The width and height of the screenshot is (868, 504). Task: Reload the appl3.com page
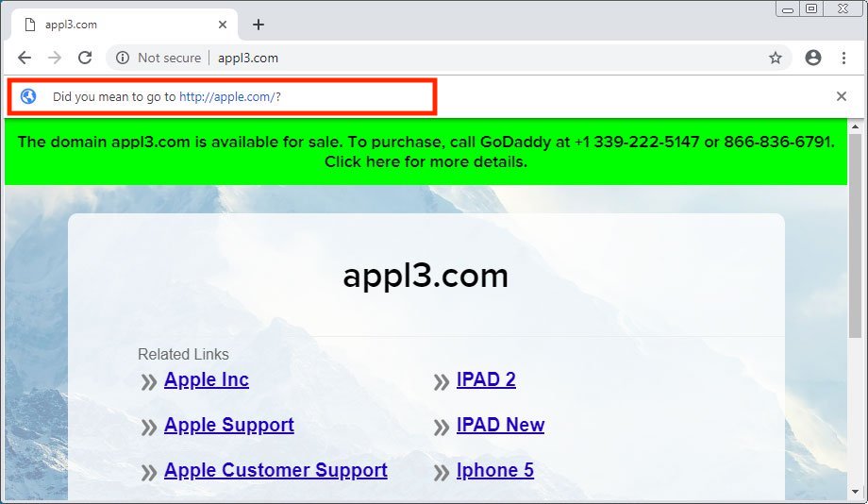pos(85,58)
